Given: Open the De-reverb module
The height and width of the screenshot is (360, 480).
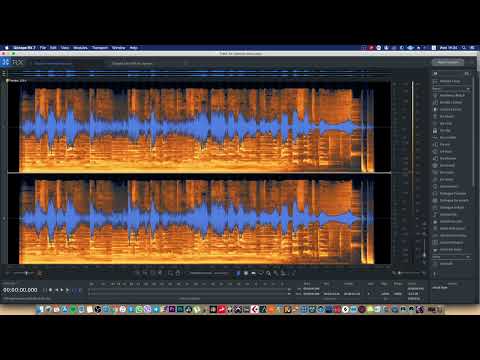Looking at the screenshot, I should pos(452,165).
